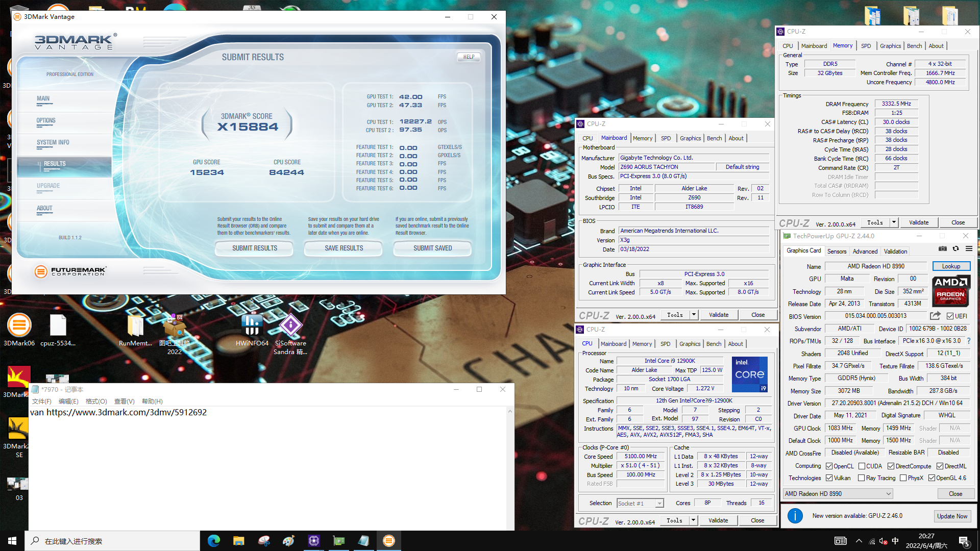This screenshot has width=980, height=551.
Task: Click the 3dmark.com URL text in Notepad
Action: pos(127,412)
